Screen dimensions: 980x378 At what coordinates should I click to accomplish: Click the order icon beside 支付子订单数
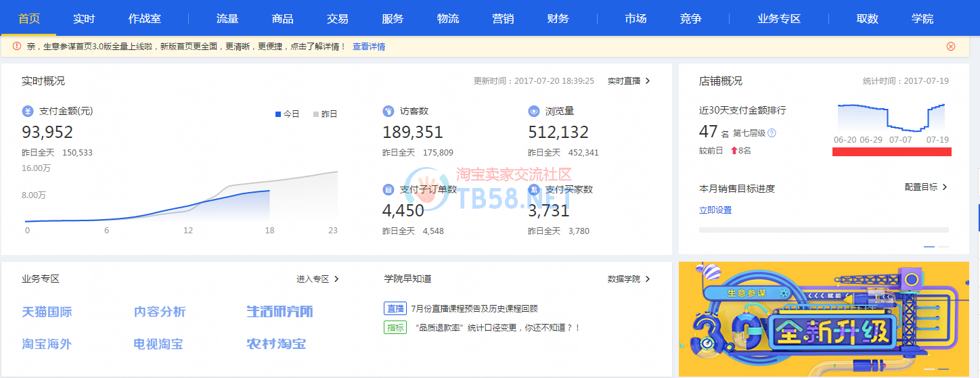click(x=388, y=189)
